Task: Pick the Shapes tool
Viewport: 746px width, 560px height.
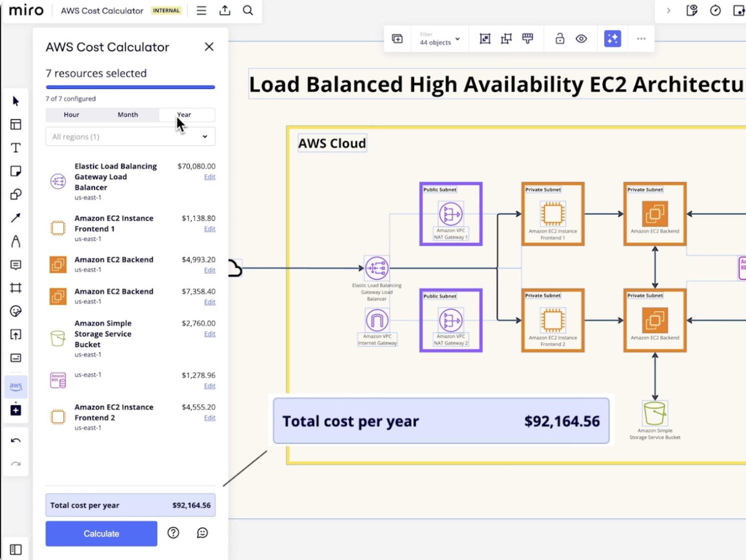Action: (15, 195)
